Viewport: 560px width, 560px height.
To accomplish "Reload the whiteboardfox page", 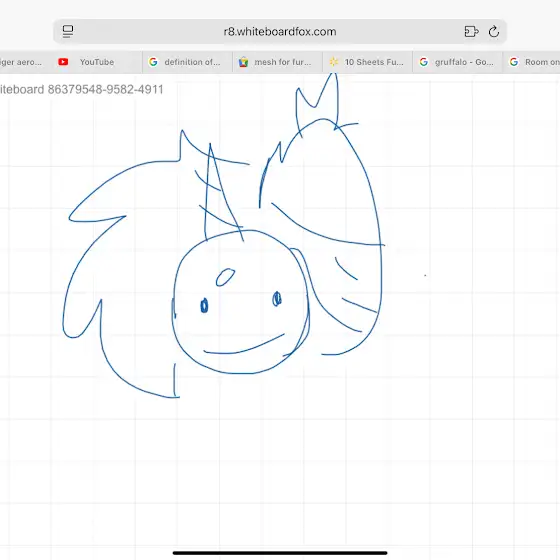I will [494, 31].
